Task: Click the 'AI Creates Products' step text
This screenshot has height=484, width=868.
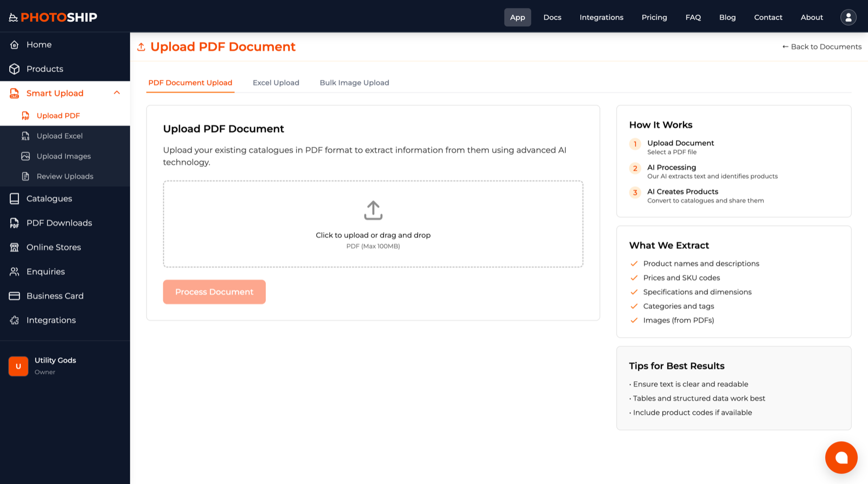Action: (682, 192)
